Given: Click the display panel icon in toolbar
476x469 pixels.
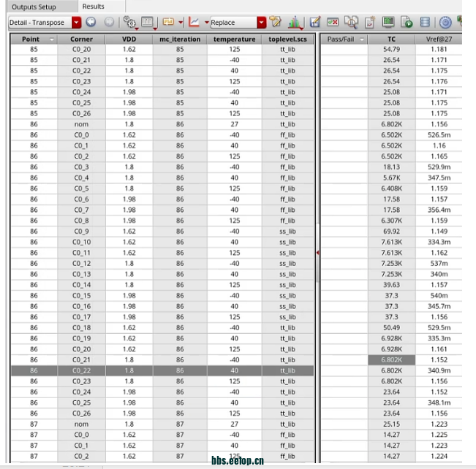Looking at the screenshot, I should point(148,22).
